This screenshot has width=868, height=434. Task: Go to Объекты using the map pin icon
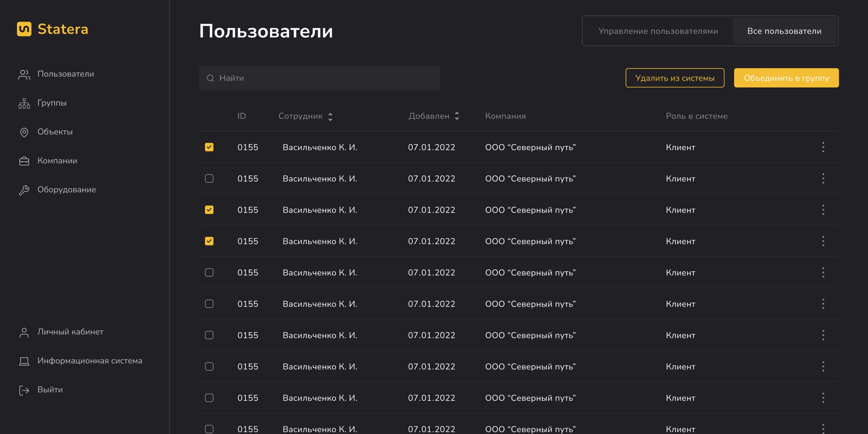point(24,132)
